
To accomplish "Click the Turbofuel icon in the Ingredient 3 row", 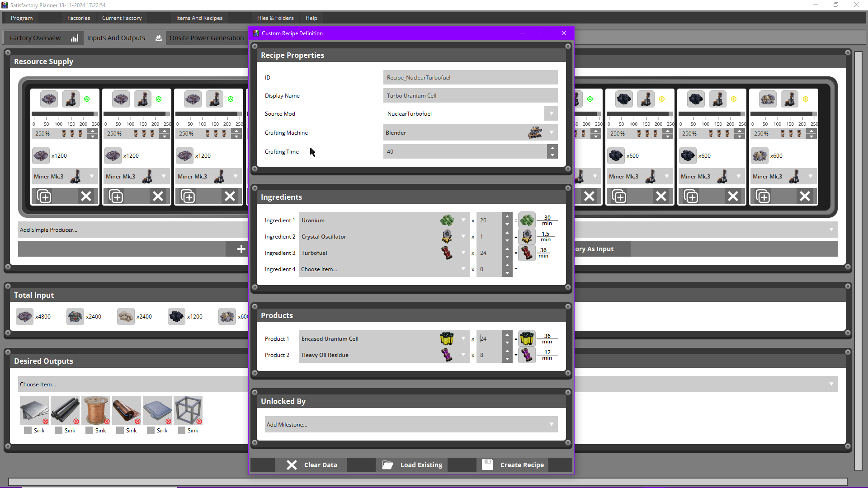I will coord(447,253).
